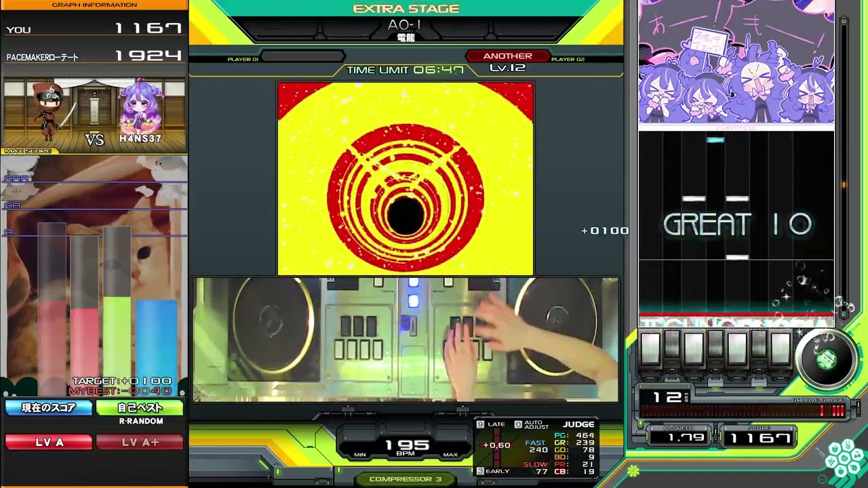This screenshot has height=488, width=868.
Task: Click the LATE count box showing 9
Action: (x=480, y=424)
